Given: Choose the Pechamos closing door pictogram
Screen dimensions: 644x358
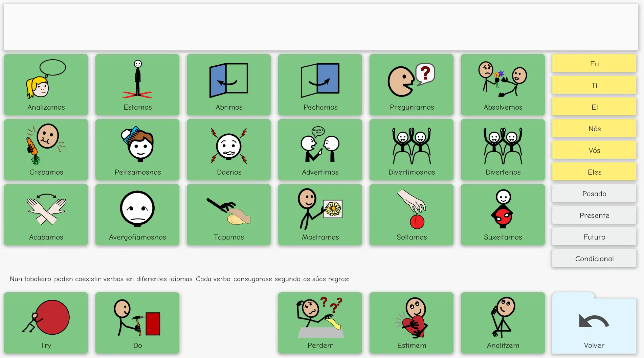Looking at the screenshot, I should pyautogui.click(x=320, y=85).
